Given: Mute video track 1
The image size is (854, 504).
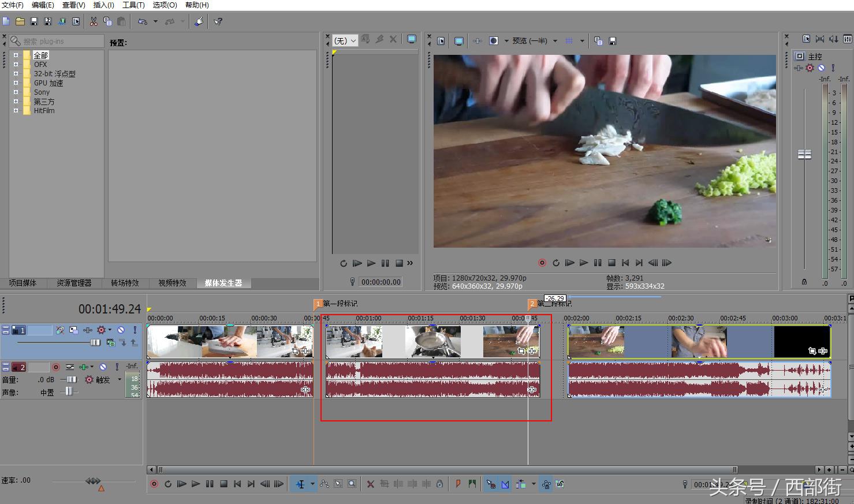Looking at the screenshot, I should pos(121,330).
